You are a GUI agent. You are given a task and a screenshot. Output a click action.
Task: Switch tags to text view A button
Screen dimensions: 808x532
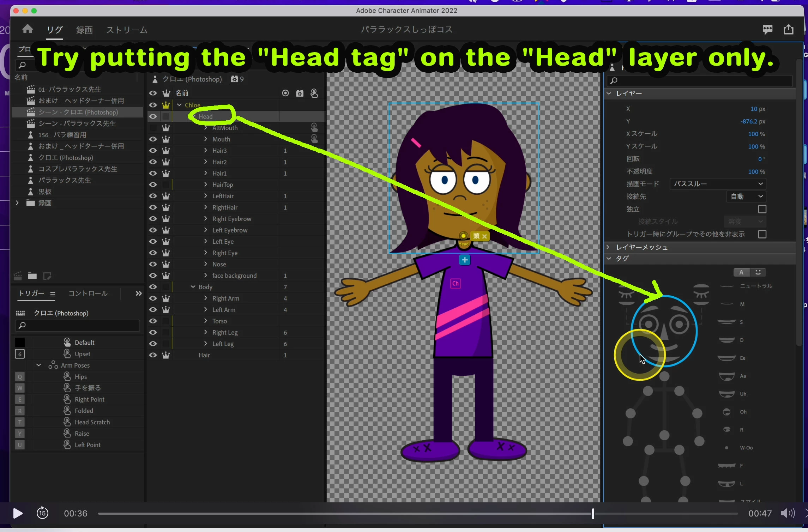coord(741,272)
